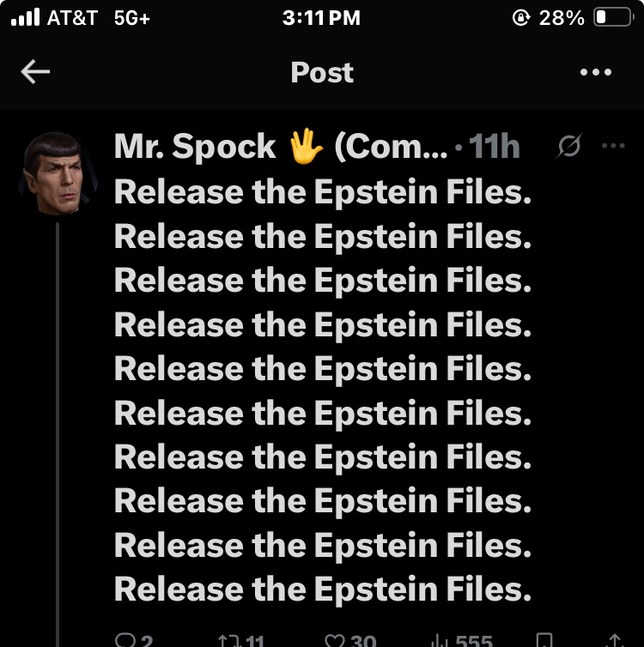Open Mr. Spock's profile picture
This screenshot has width=644, height=647.
tap(57, 172)
